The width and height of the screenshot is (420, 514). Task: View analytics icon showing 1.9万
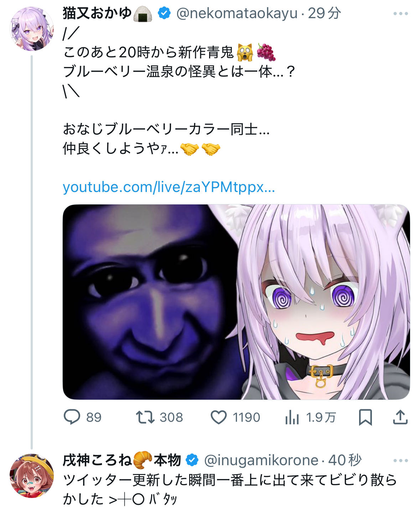pyautogui.click(x=292, y=417)
